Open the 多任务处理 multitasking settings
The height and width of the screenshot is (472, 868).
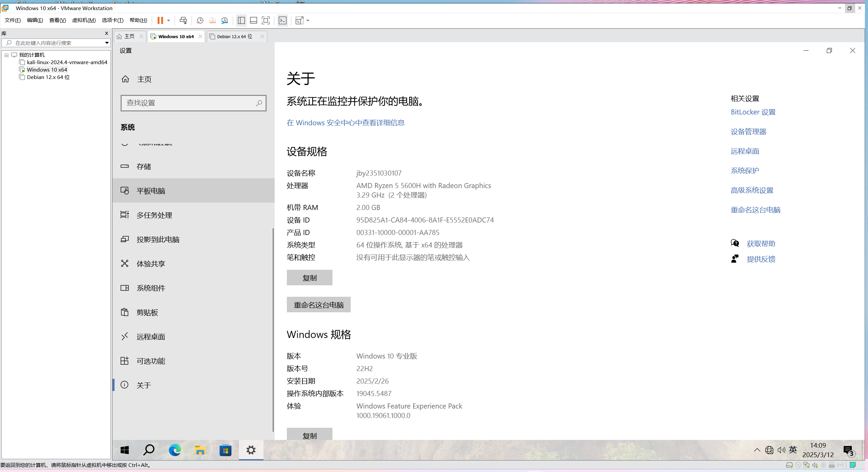194,215
